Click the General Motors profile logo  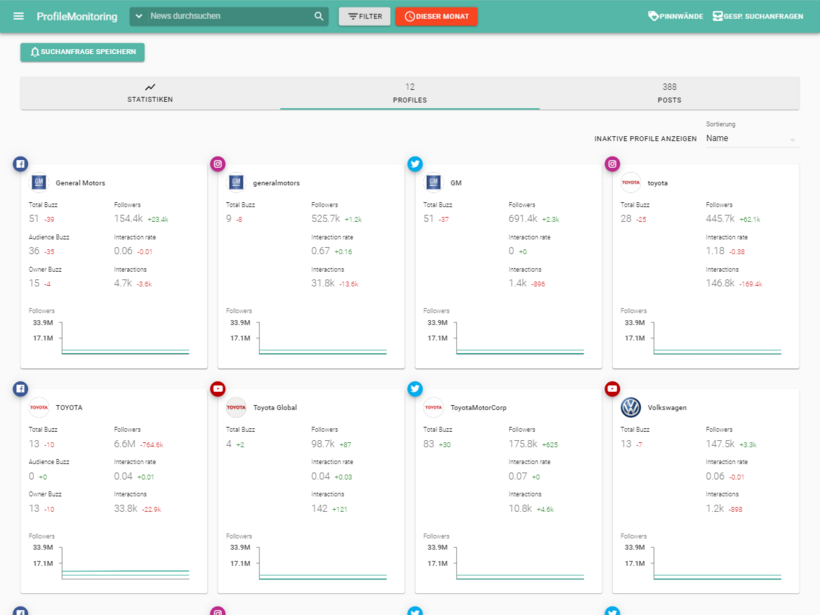pos(39,183)
